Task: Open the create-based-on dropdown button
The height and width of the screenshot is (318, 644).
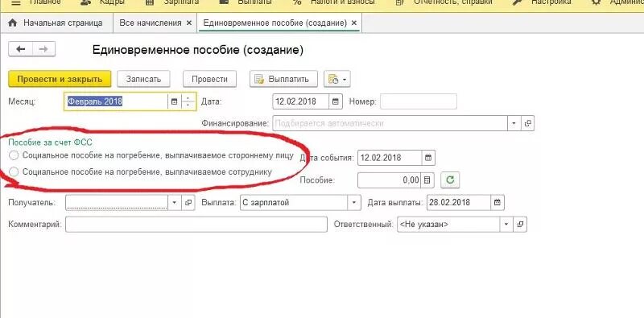Action: 336,79
